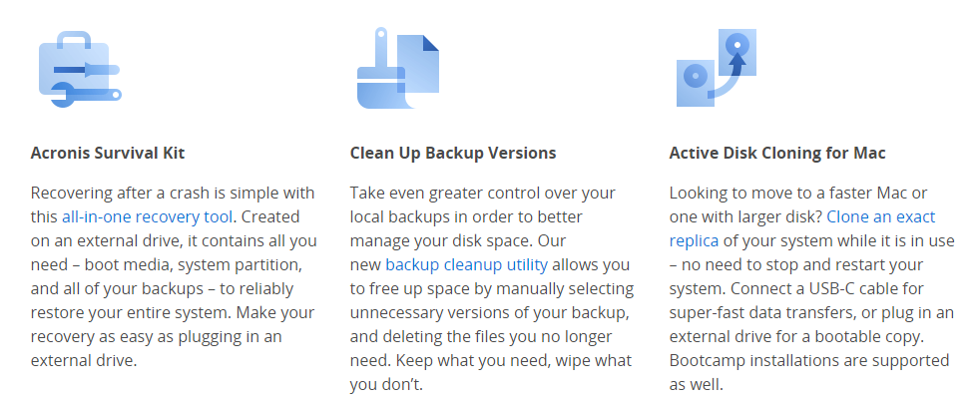
Task: Click the lower source disk in the cloning icon
Action: [x=696, y=83]
